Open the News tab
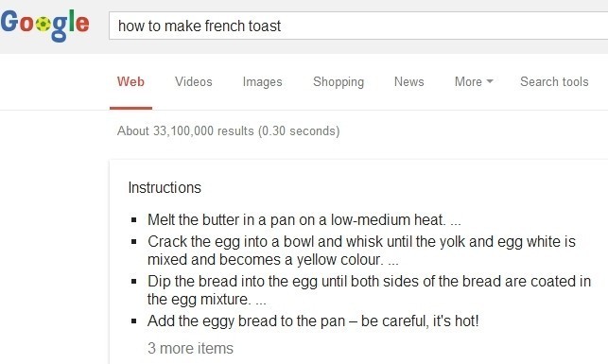The height and width of the screenshot is (364, 608). point(409,82)
